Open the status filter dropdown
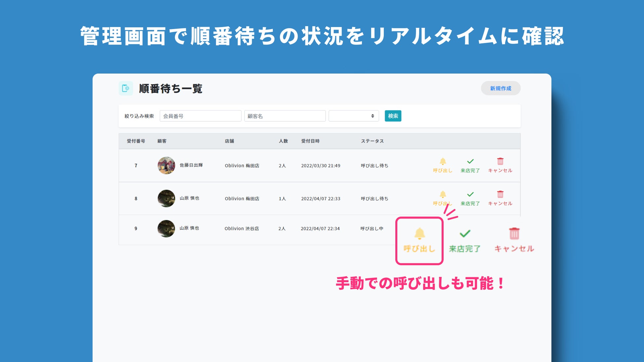 pyautogui.click(x=353, y=116)
